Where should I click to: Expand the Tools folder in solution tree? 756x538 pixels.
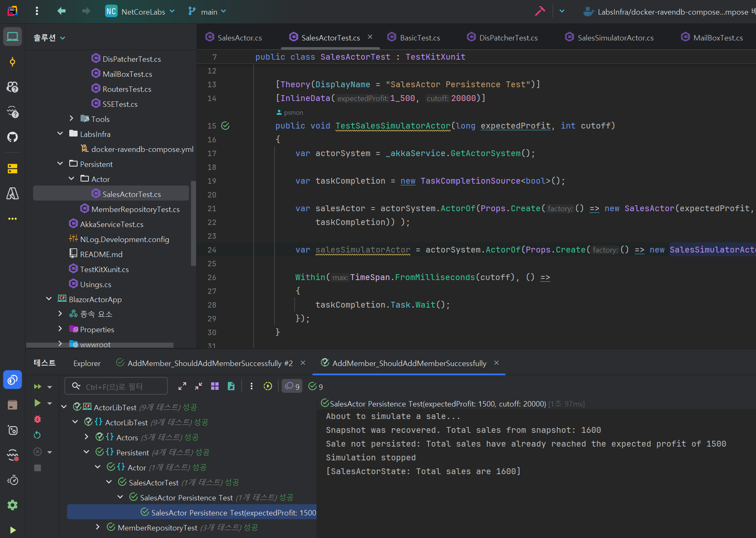71,119
